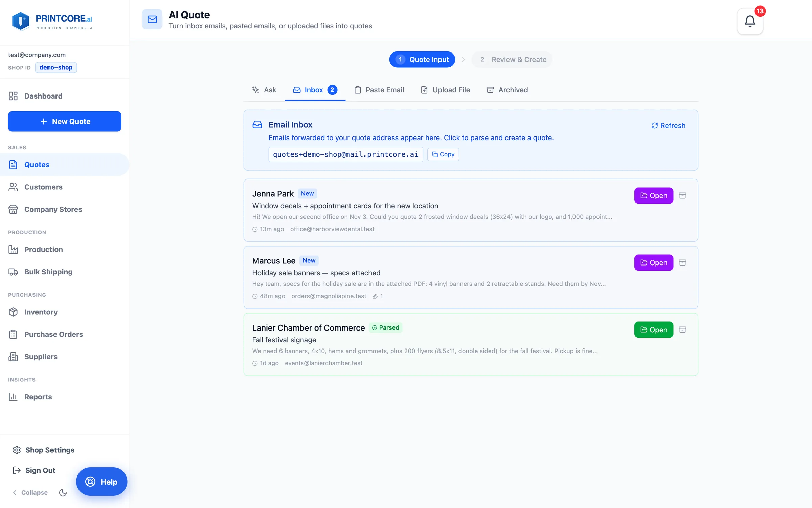Screen dimensions: 812x508
Task: Click the AI Quote mail icon in header
Action: point(152,19)
